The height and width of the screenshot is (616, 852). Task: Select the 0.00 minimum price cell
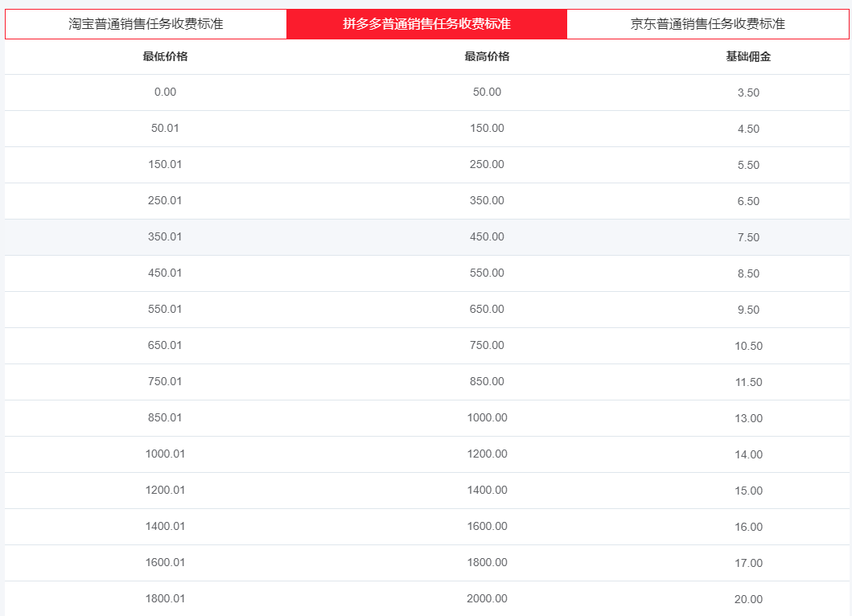[x=165, y=92]
